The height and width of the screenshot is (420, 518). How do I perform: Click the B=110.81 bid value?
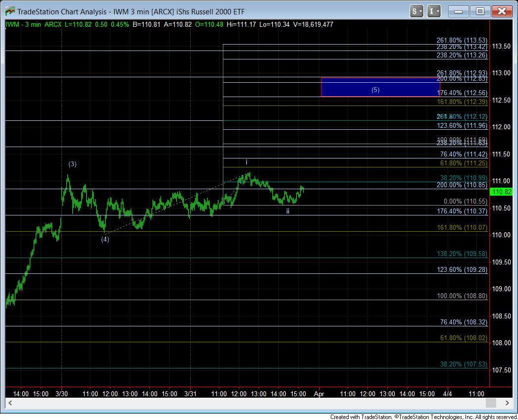pyautogui.click(x=147, y=24)
